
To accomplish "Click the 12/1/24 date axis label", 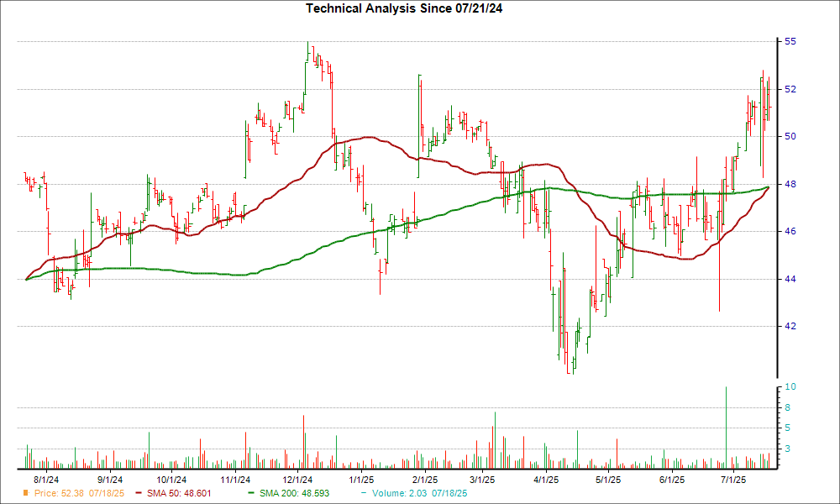I will (298, 480).
